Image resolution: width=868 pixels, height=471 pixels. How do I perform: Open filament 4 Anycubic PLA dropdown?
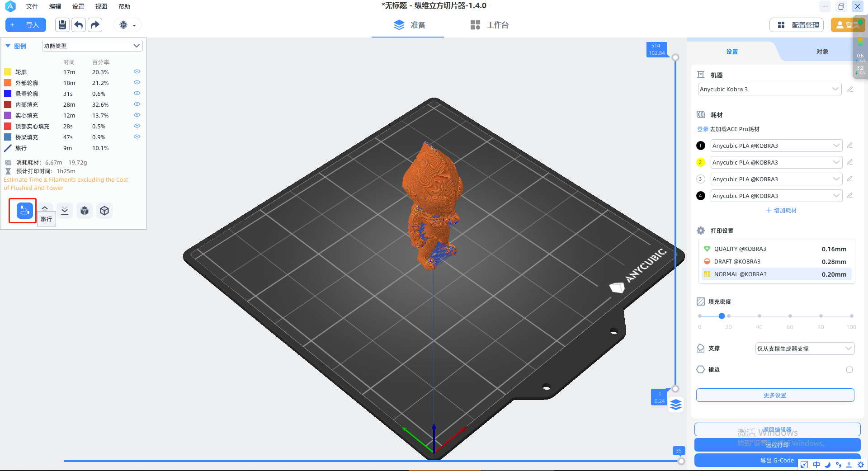coord(776,196)
